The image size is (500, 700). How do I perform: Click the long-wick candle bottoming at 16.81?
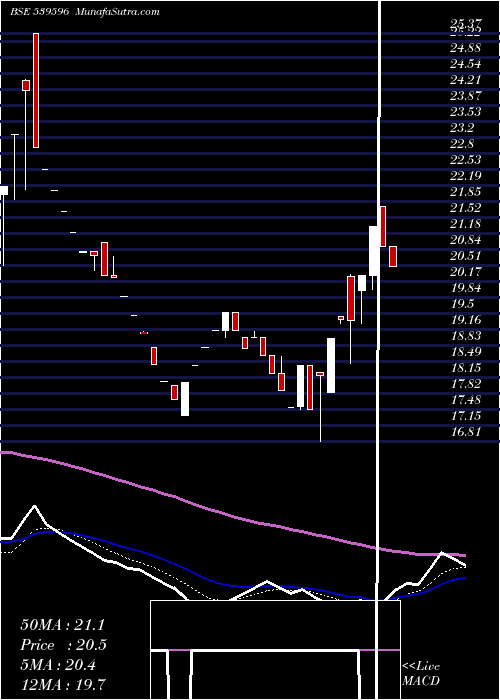[x=320, y=406]
